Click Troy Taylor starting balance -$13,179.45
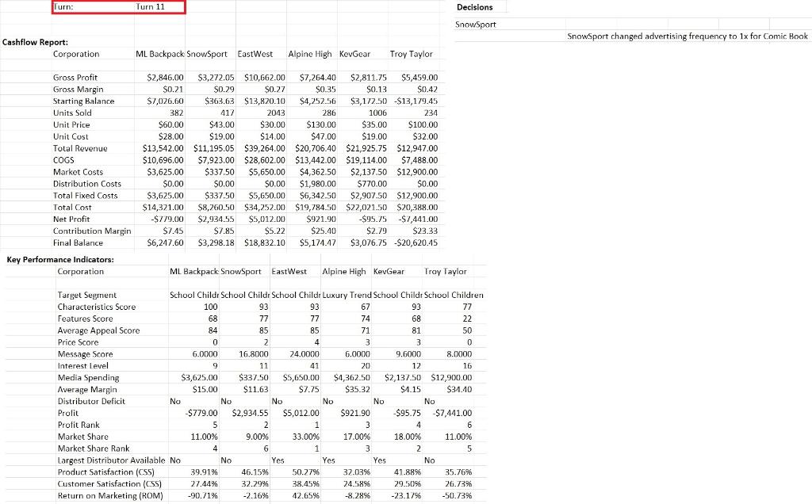812x504 pixels. (x=416, y=101)
